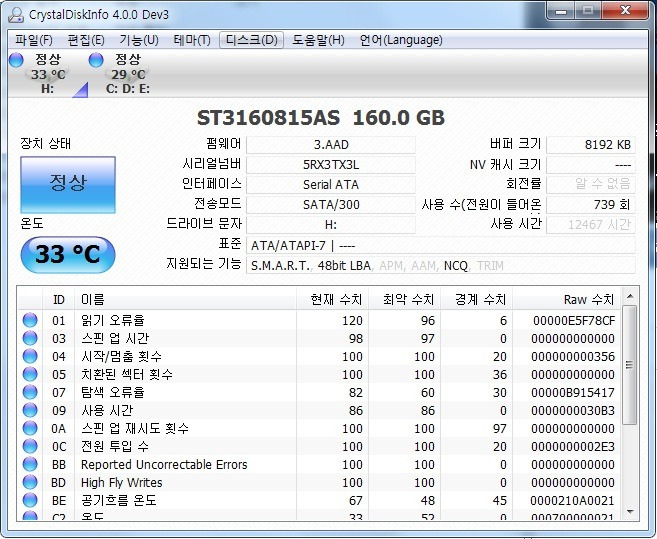Sort by the 이름 column header

point(185,299)
